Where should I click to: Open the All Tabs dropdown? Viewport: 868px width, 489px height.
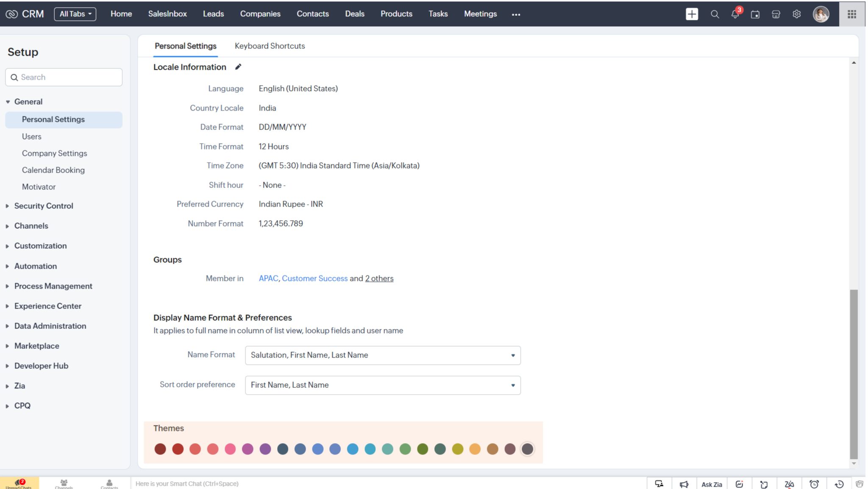75,14
